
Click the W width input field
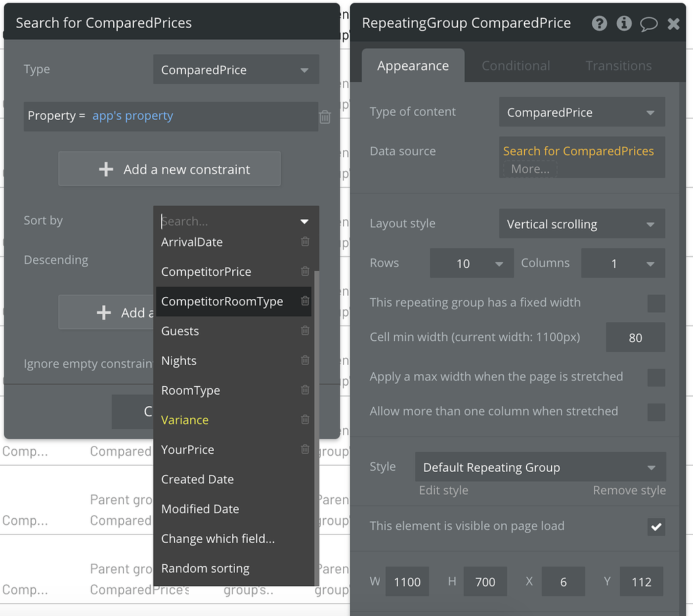[x=407, y=581]
